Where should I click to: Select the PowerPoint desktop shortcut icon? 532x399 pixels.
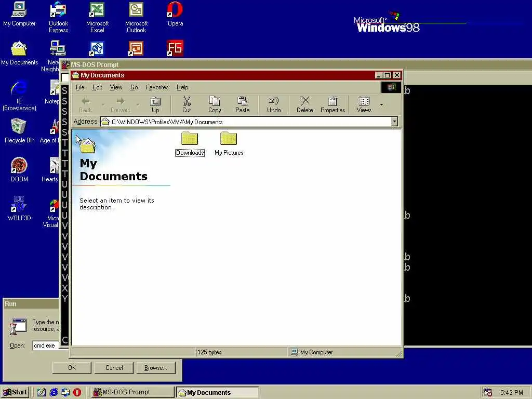pyautogui.click(x=136, y=48)
